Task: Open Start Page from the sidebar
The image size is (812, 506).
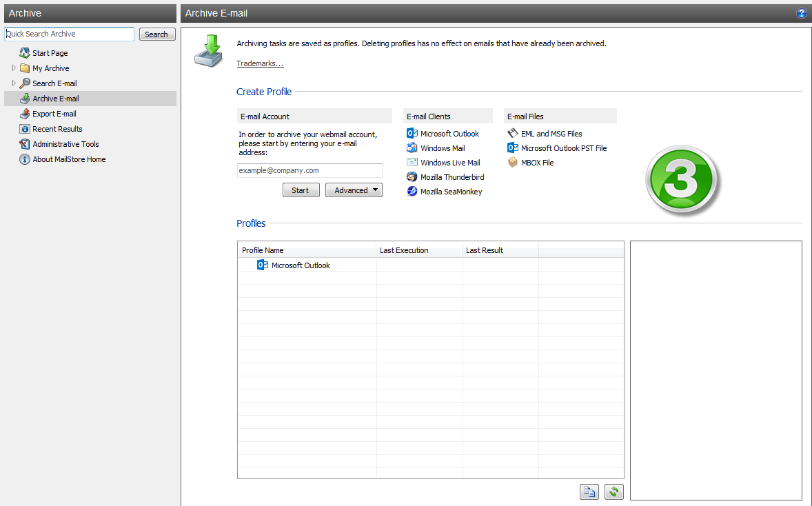Action: pyautogui.click(x=50, y=53)
